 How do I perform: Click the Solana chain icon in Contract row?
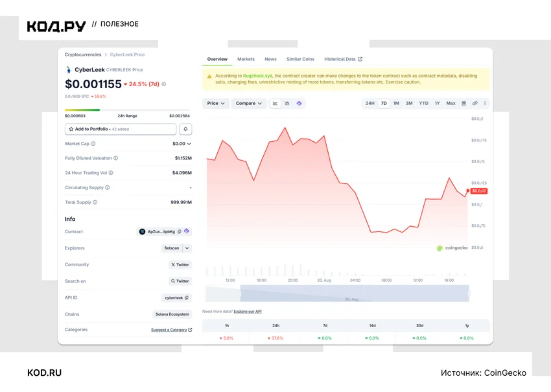coord(142,231)
